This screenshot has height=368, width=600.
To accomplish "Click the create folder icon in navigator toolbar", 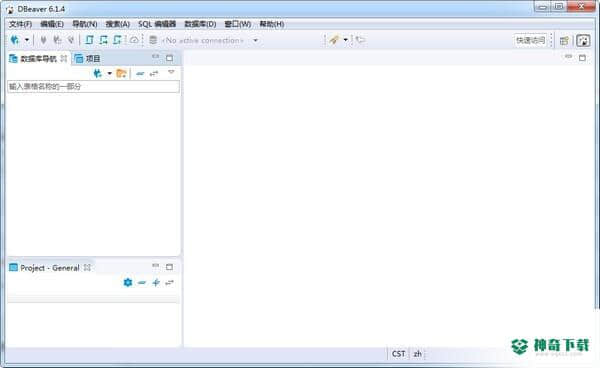I will click(x=121, y=73).
